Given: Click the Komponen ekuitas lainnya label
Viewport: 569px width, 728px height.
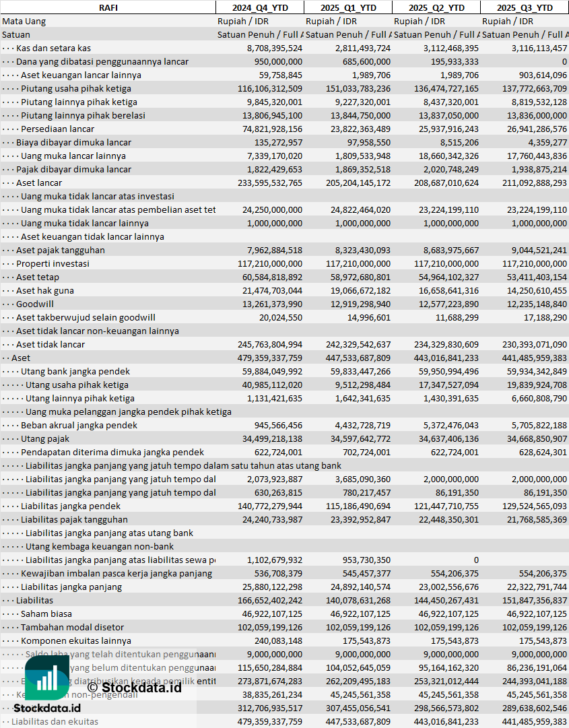Looking at the screenshot, I should 76,640.
